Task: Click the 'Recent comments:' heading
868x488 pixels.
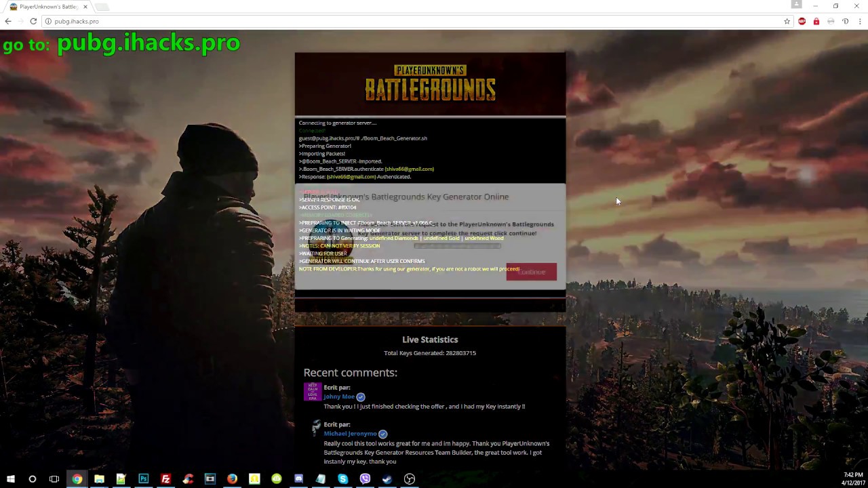Action: pos(350,373)
